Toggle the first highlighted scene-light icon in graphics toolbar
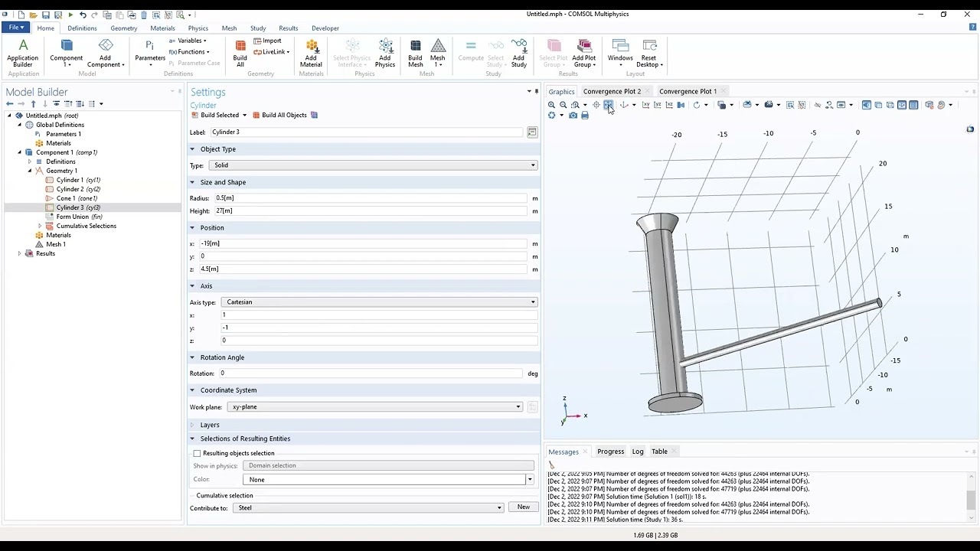The height and width of the screenshot is (551, 980). 866,105
